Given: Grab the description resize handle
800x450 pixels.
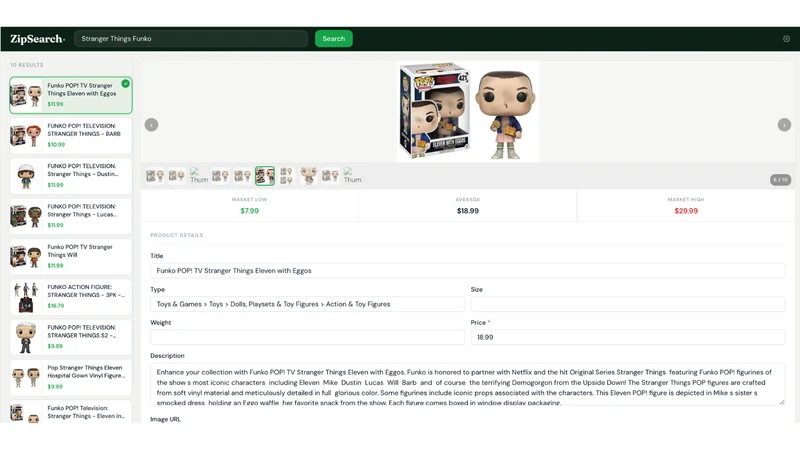Looking at the screenshot, I should coord(781,402).
